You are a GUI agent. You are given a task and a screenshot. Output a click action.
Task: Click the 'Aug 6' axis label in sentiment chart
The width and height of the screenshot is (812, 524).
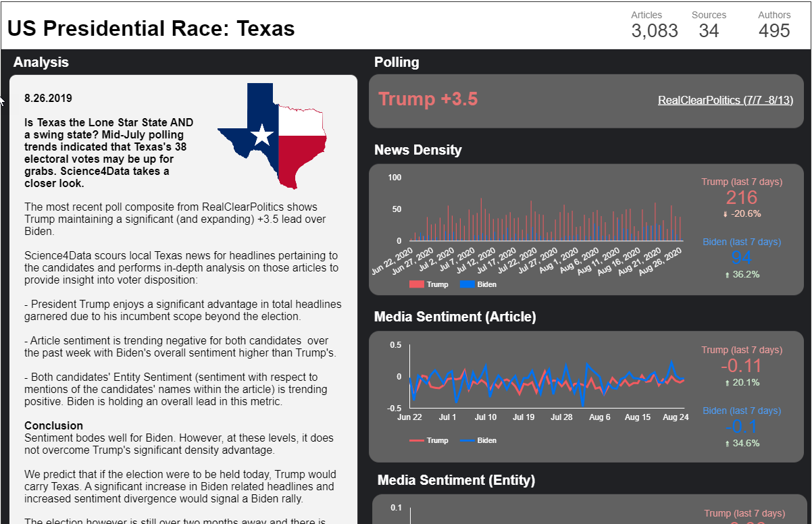pos(600,417)
